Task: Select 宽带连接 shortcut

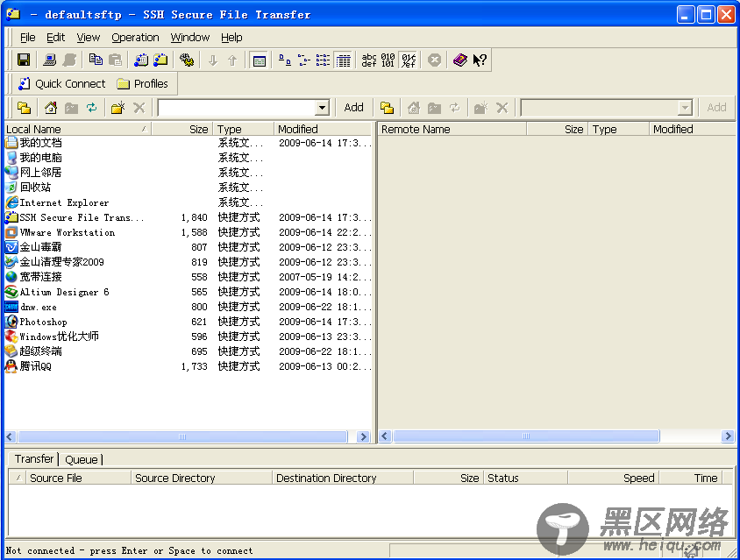Action: point(40,277)
